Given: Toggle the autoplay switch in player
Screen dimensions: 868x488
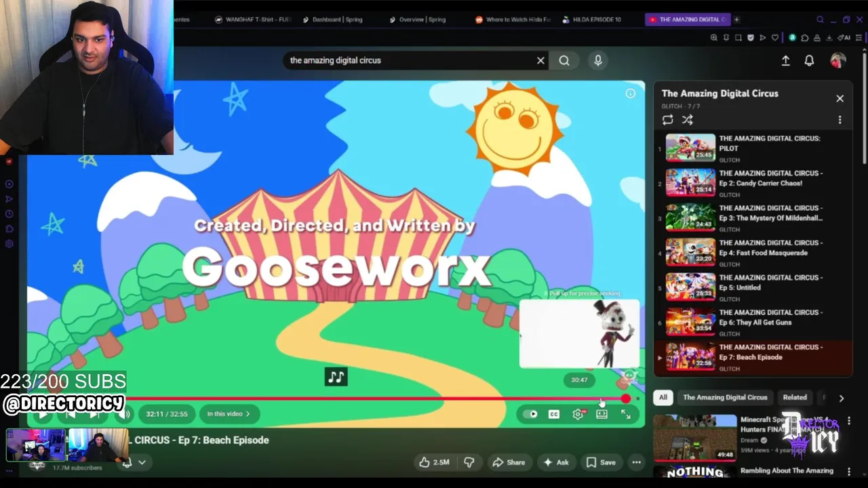Looking at the screenshot, I should (532, 414).
